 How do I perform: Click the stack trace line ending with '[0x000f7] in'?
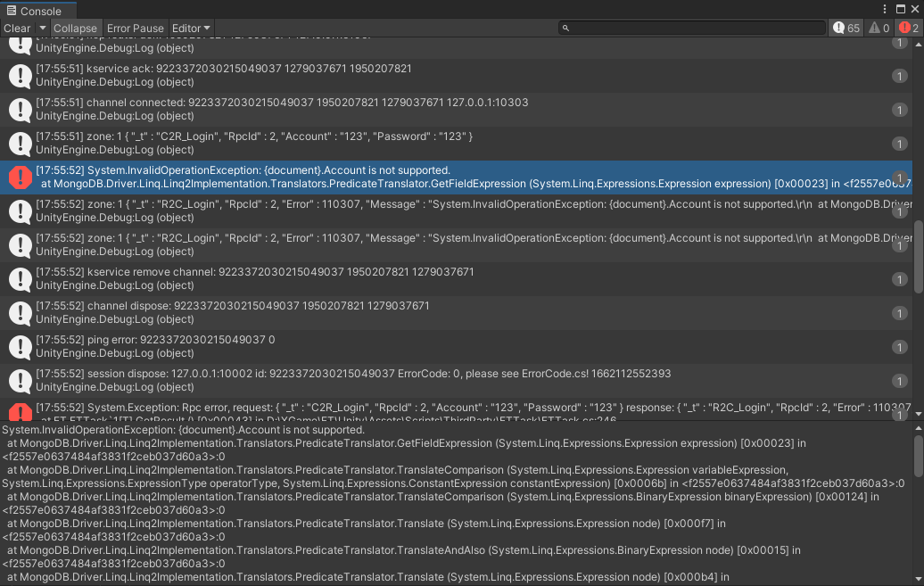click(366, 524)
